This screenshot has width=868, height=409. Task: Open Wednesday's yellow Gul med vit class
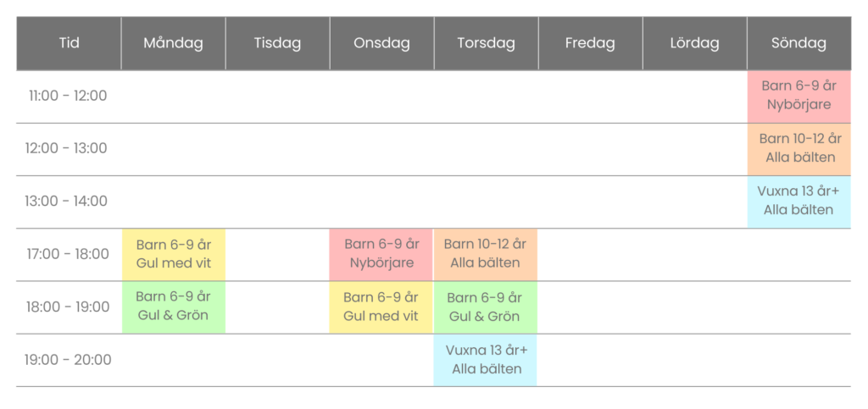pyautogui.click(x=381, y=307)
